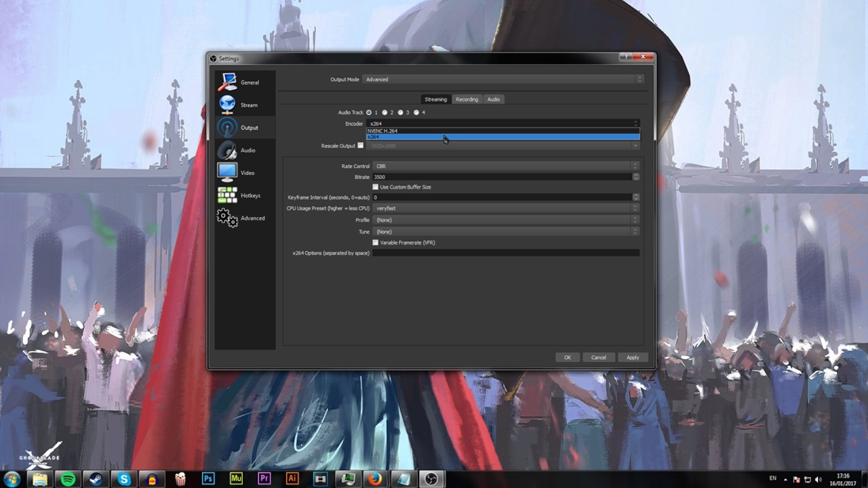Viewport: 868px width, 488px height.
Task: Open the Hotkeys settings section
Action: click(245, 195)
